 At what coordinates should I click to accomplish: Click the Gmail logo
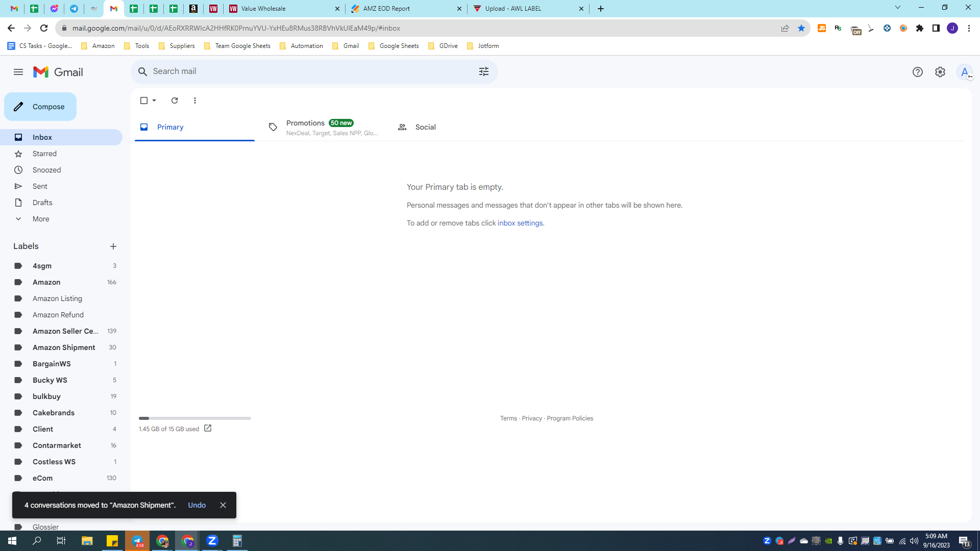coord(58,72)
